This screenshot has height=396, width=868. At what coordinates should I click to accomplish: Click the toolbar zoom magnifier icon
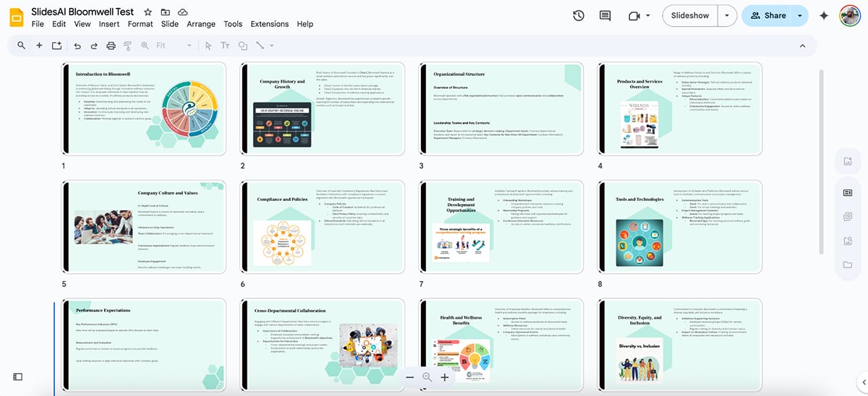(145, 46)
